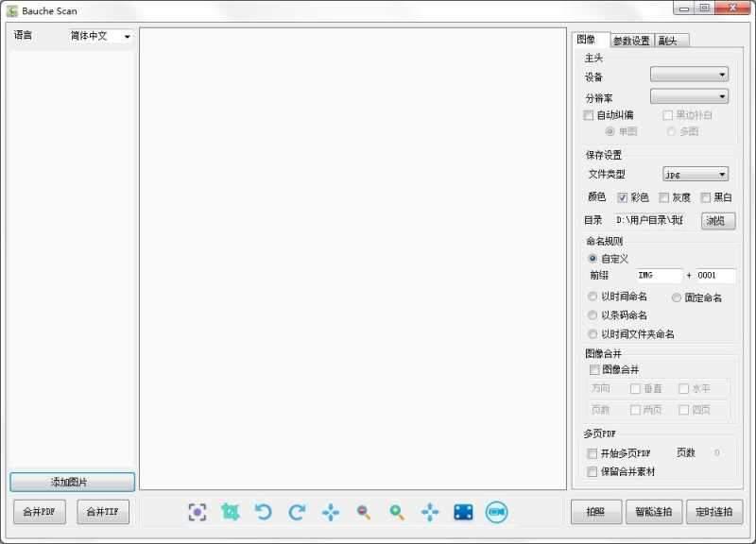This screenshot has width=756, height=544.
Task: Click the rotate right icon
Action: [297, 511]
